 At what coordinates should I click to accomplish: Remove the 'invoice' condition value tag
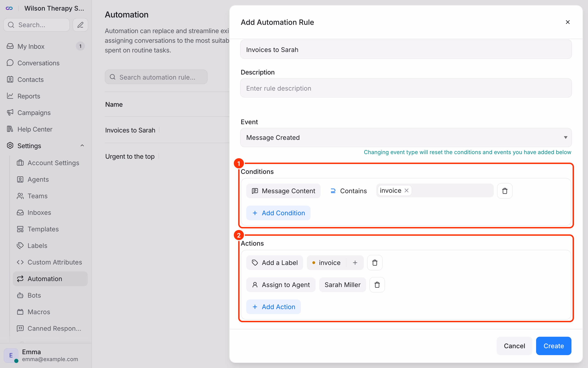coord(407,190)
